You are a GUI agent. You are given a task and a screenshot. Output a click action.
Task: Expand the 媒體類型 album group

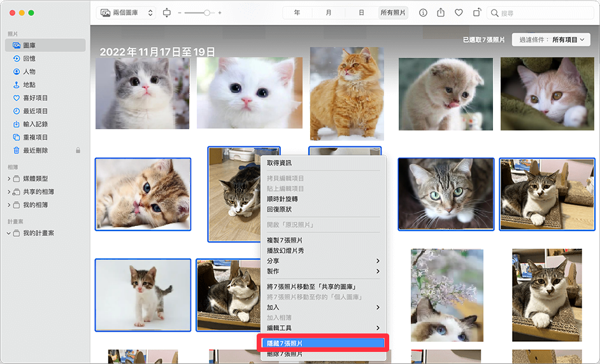9,179
